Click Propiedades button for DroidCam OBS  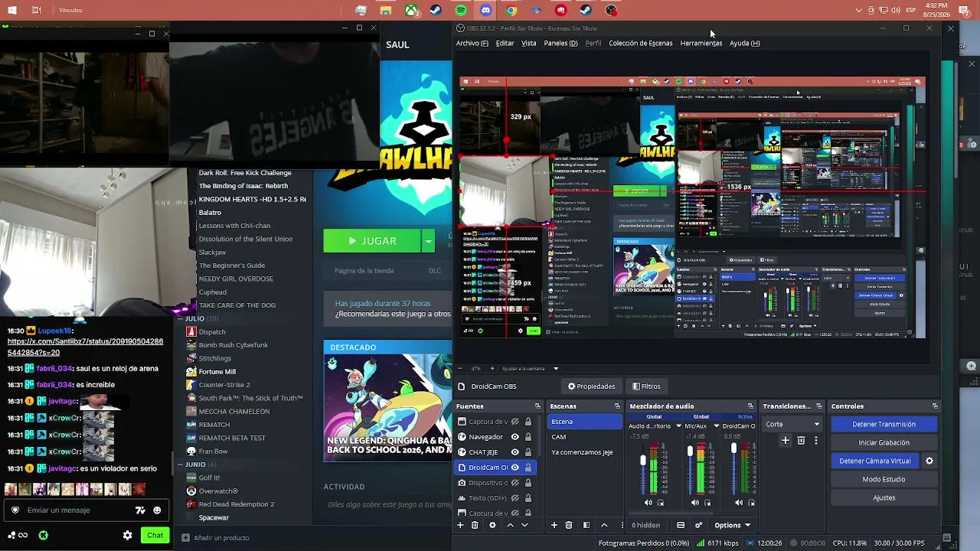[x=591, y=386]
